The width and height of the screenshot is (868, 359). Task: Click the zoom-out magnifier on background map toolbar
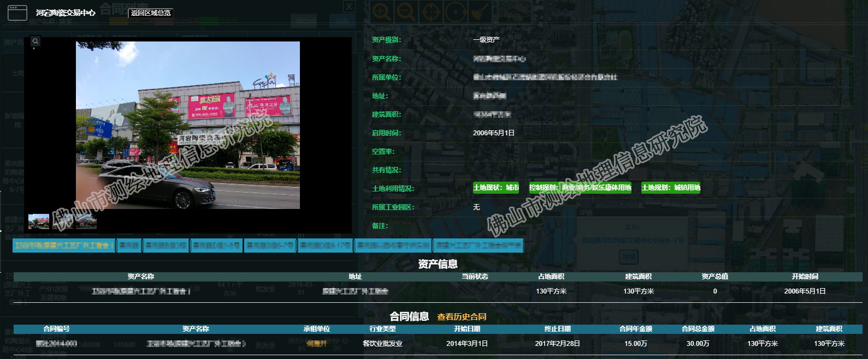pyautogui.click(x=406, y=11)
